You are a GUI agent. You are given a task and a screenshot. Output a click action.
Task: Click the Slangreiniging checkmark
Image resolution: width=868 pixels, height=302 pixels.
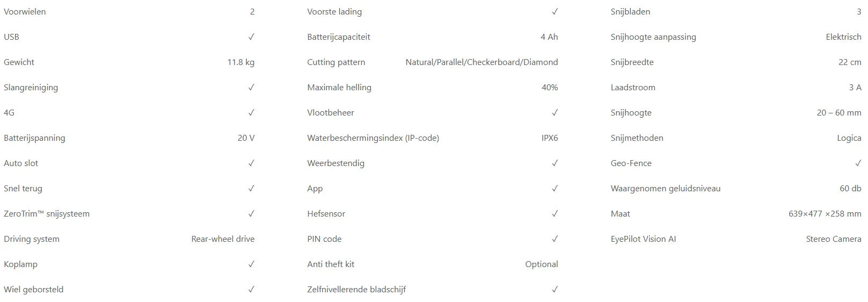(251, 88)
